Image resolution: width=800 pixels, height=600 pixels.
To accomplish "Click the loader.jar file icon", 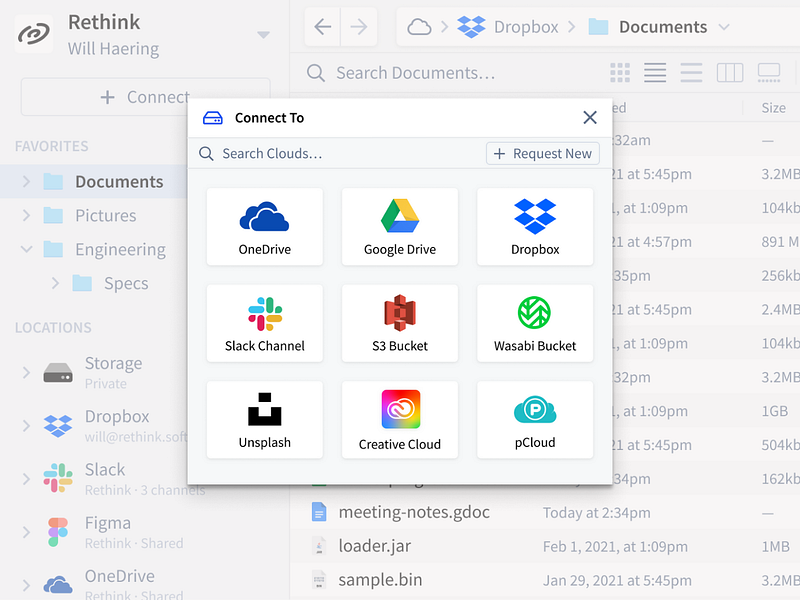I will (x=319, y=546).
